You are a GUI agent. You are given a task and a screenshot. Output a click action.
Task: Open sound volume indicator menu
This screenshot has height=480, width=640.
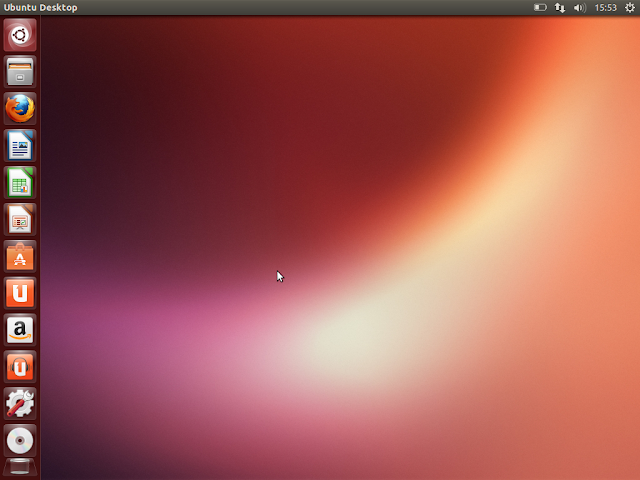[580, 7]
